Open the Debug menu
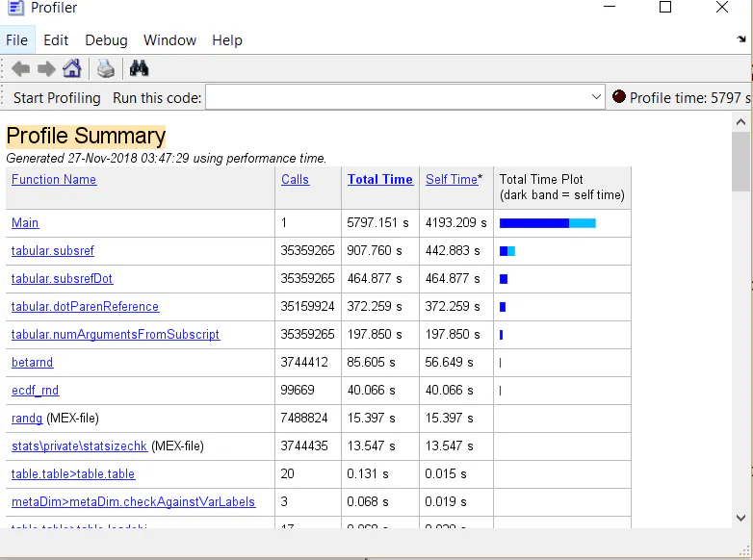This screenshot has height=560, width=753. click(106, 40)
